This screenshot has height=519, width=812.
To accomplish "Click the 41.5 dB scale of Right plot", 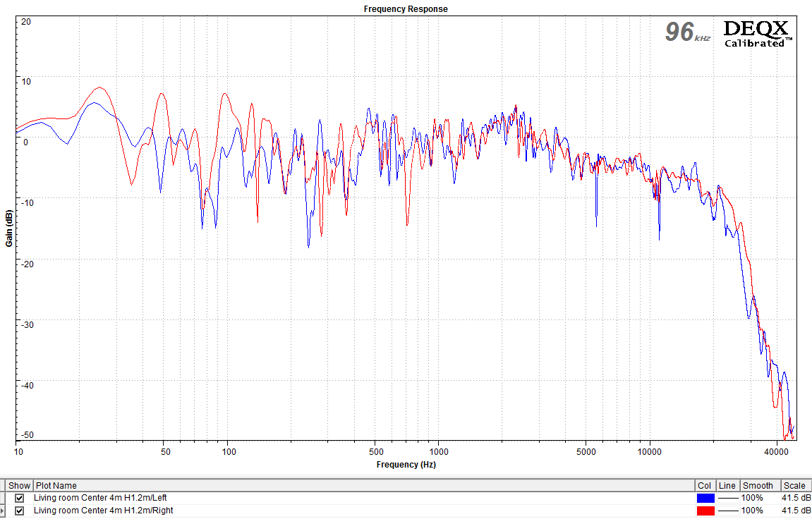I will pyautogui.click(x=796, y=511).
